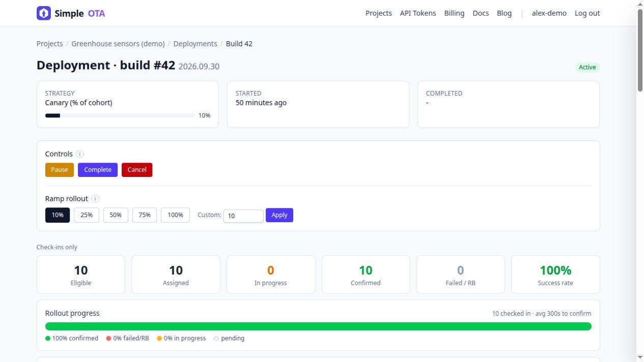
Task: Open the Docs nav link
Action: 481,13
